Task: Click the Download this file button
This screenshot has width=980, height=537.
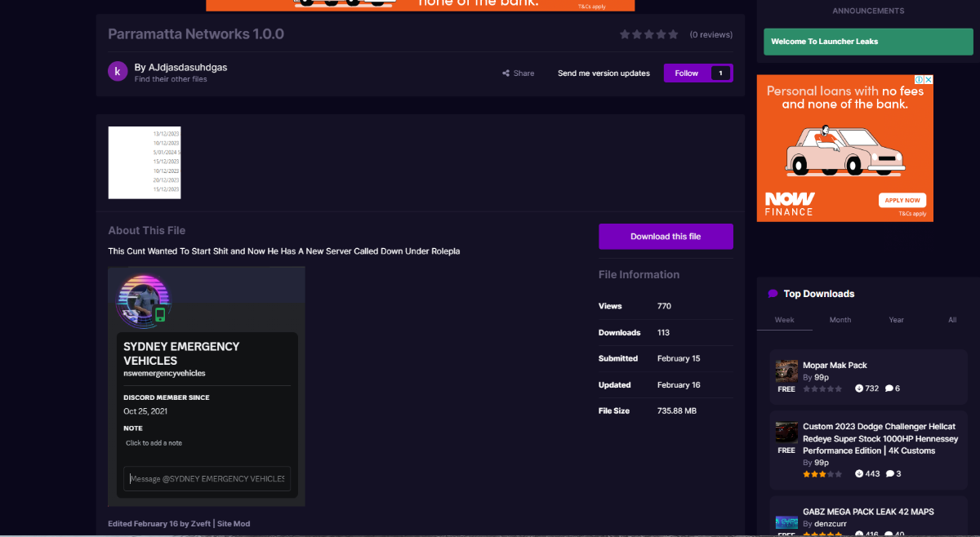Action: pos(666,237)
